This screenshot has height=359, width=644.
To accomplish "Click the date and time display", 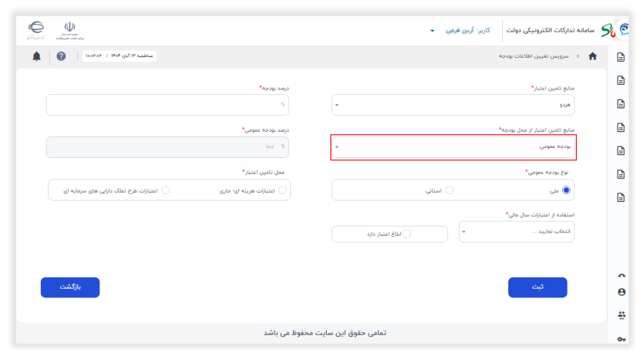I will (x=119, y=55).
